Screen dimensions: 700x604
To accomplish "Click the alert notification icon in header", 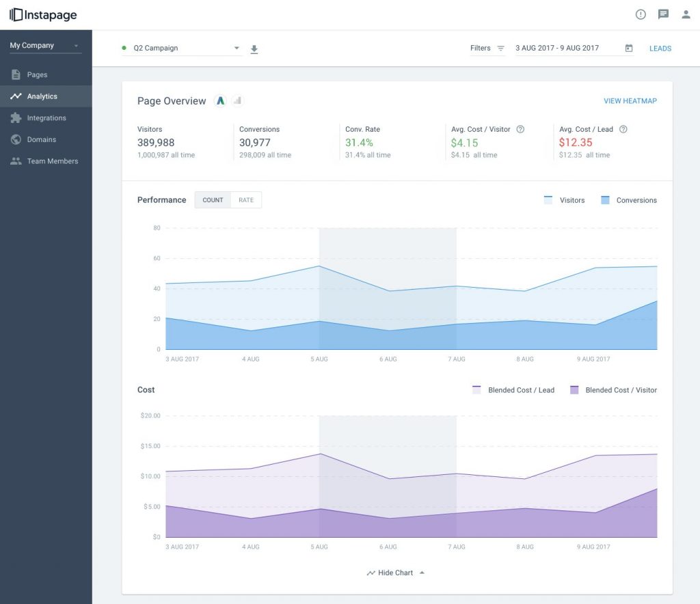I will (x=641, y=14).
